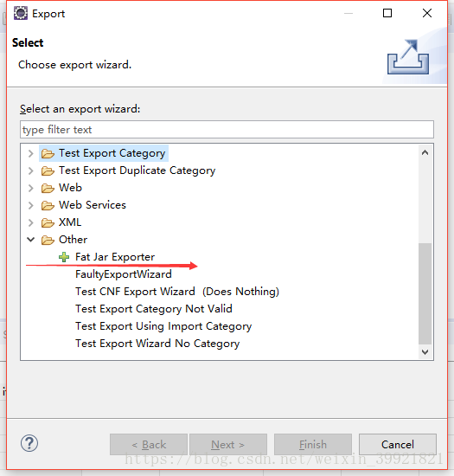
Task: Expand the Test Export Duplicate Category node
Action: [30, 170]
